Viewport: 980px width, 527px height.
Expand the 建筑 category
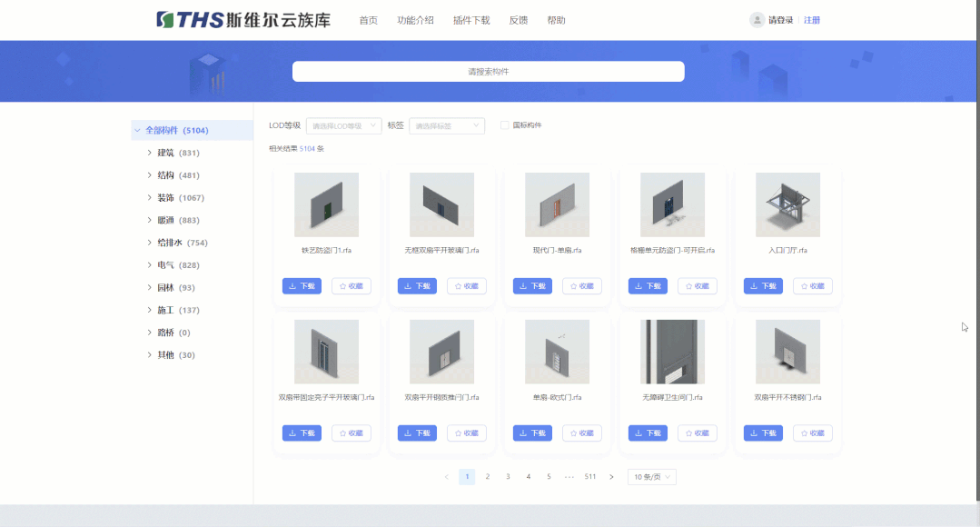pyautogui.click(x=150, y=152)
